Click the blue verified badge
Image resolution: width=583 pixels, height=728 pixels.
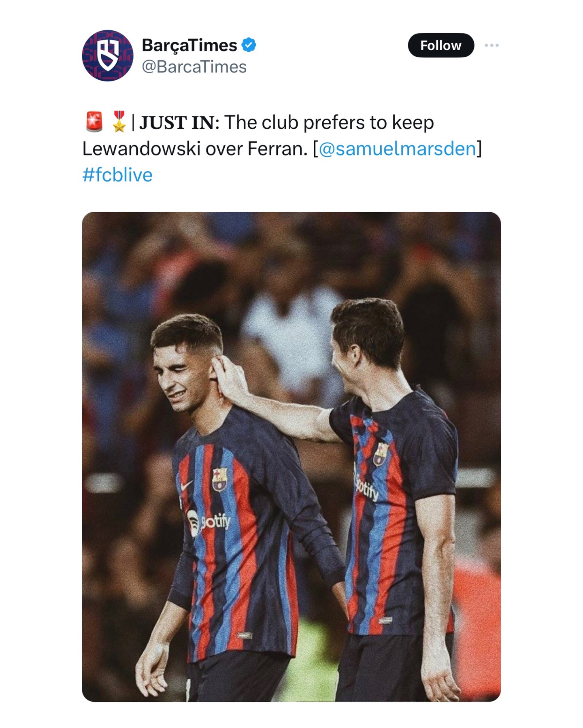tap(249, 45)
